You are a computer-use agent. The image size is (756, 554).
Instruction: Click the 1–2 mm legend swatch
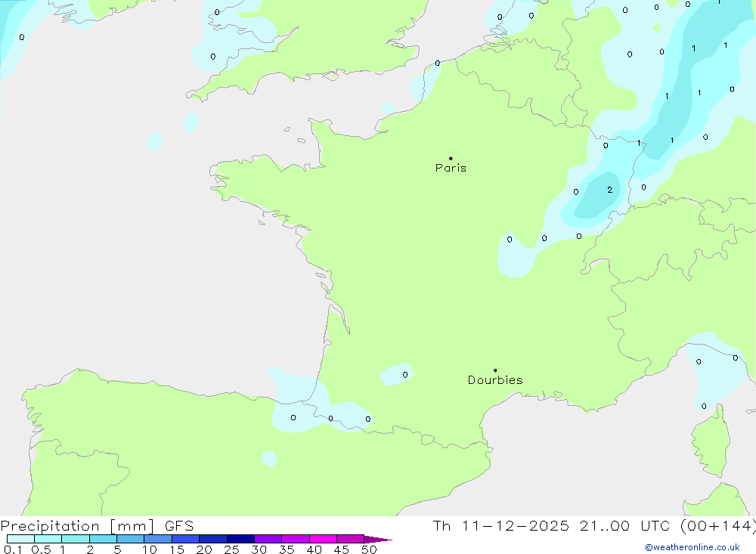[76, 539]
